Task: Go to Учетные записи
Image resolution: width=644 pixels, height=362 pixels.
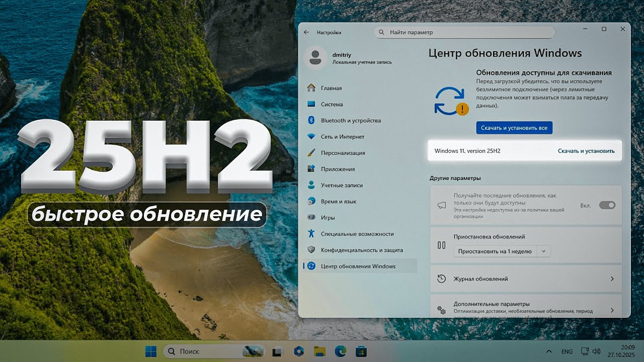Action: pyautogui.click(x=360, y=185)
